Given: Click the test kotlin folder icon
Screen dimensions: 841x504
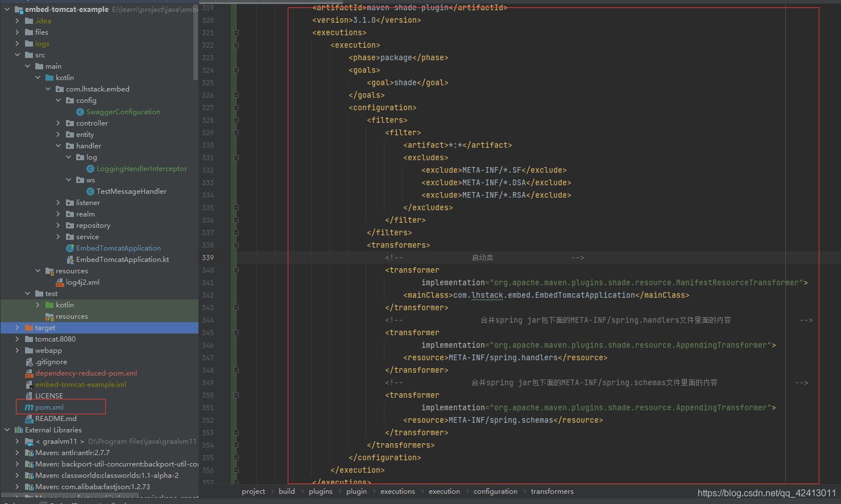Looking at the screenshot, I should point(49,305).
